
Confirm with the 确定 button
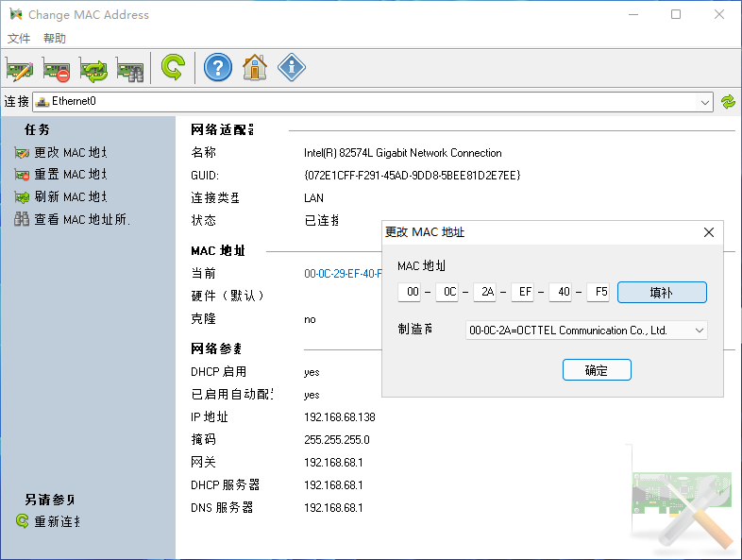tap(597, 369)
